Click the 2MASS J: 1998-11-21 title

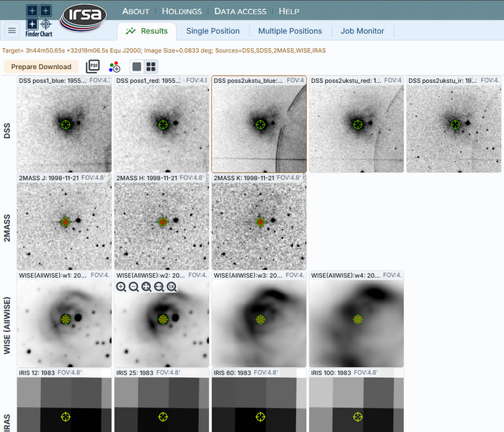pos(49,178)
